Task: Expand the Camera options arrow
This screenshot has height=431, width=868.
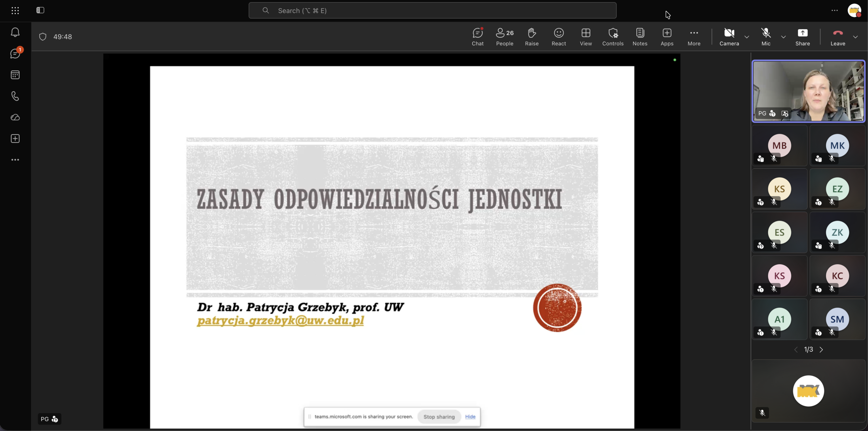Action: [747, 37]
